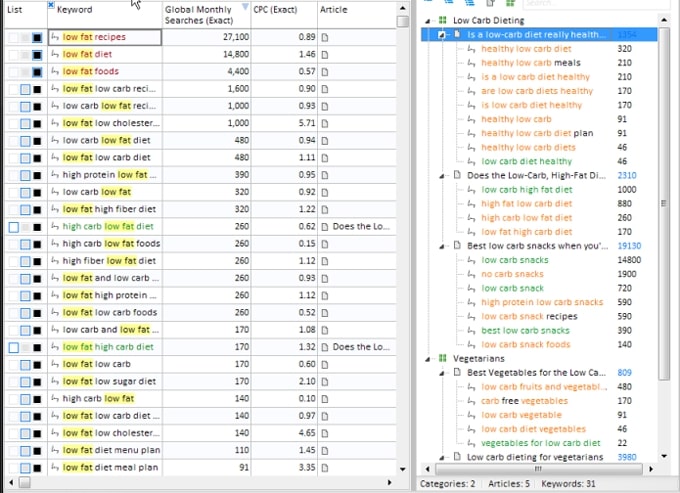Select the low carb snack recipes keyword
The image size is (680, 493).
[x=529, y=317]
